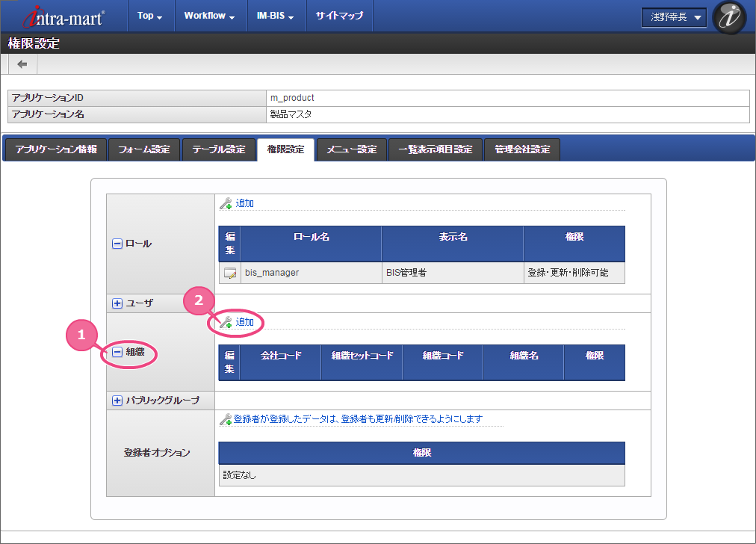Open the IM-BIS dropdown menu

[276, 16]
